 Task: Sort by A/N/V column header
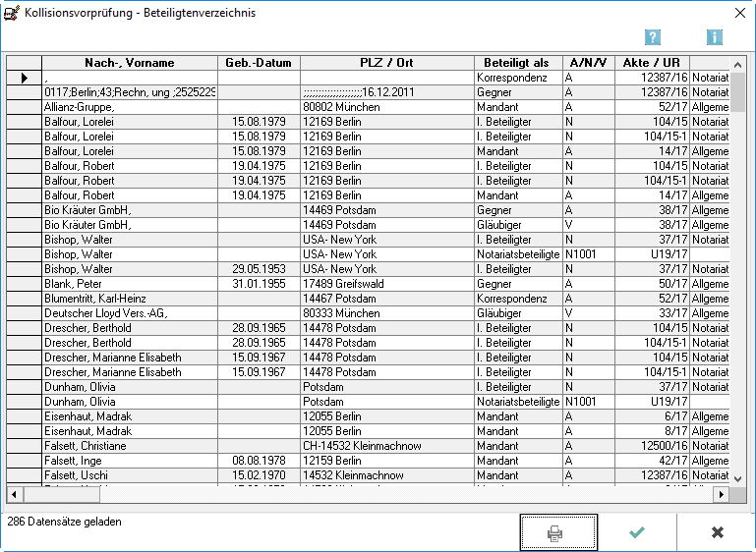coord(589,63)
